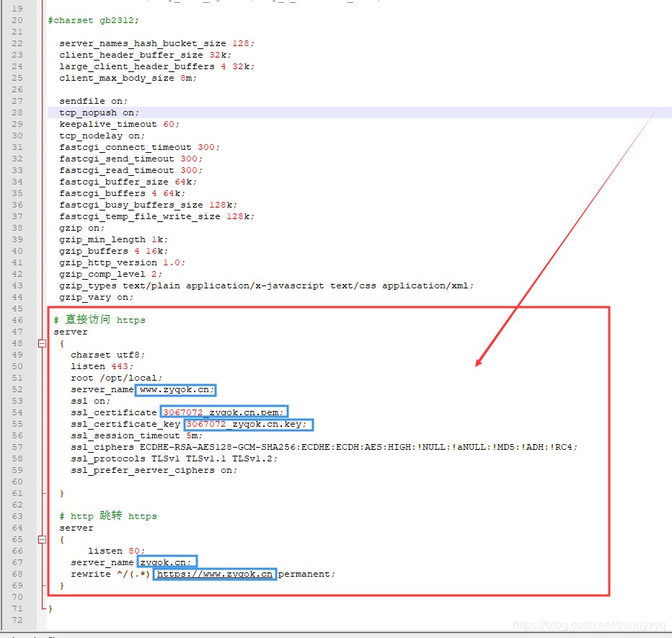This screenshot has height=638, width=672.
Task: Select the highlighted zyqok.cn server_name on line 67
Action: (x=167, y=562)
